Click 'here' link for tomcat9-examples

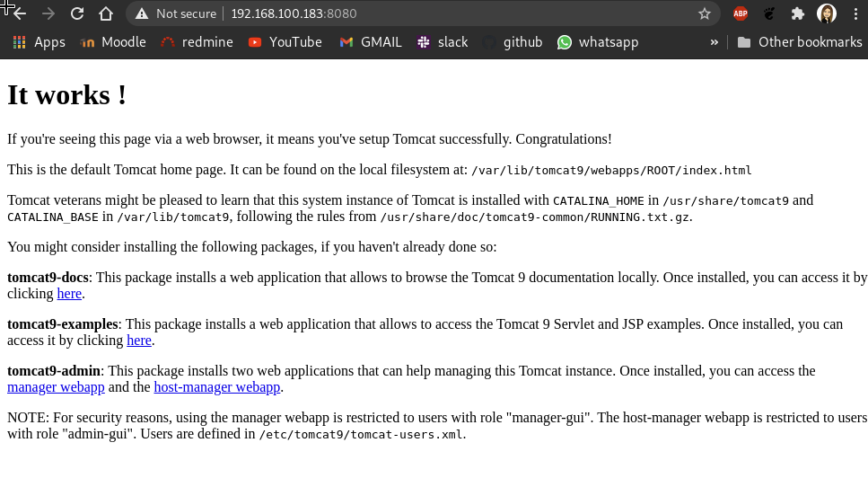click(139, 341)
